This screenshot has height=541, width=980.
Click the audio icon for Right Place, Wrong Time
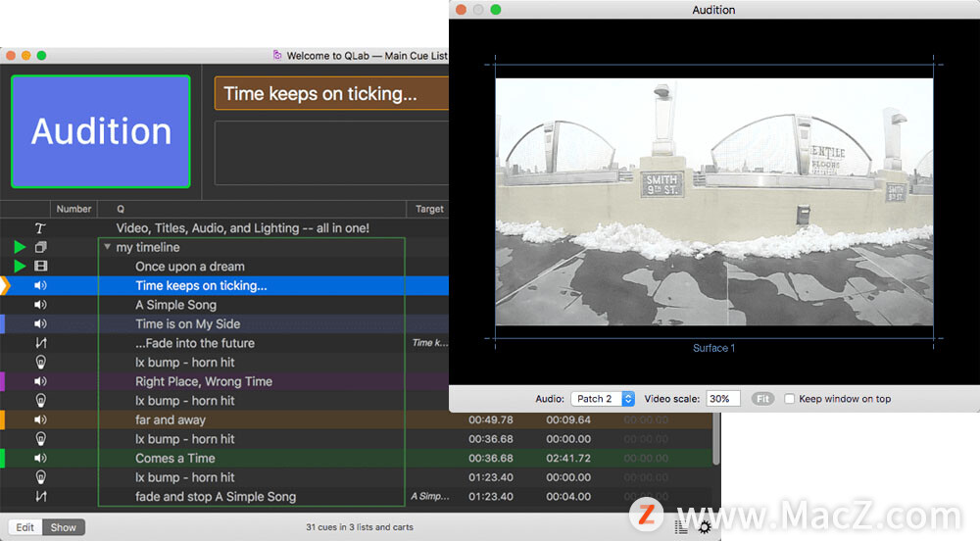[x=40, y=381]
